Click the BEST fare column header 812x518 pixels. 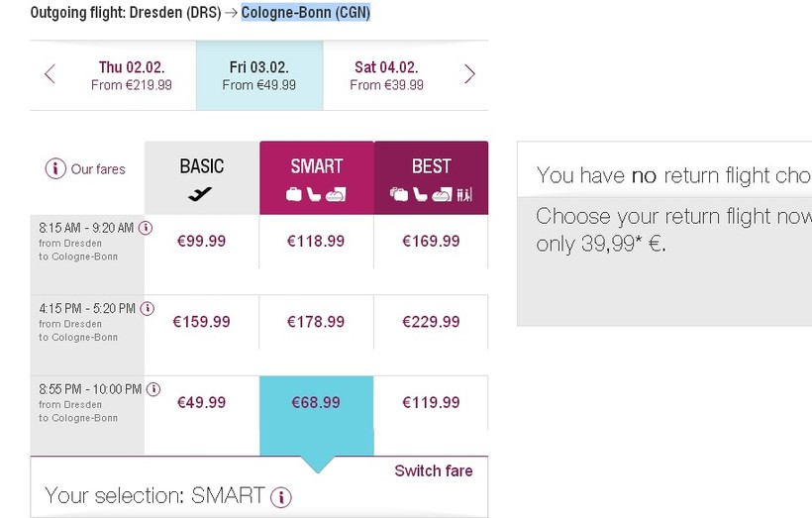[431, 177]
